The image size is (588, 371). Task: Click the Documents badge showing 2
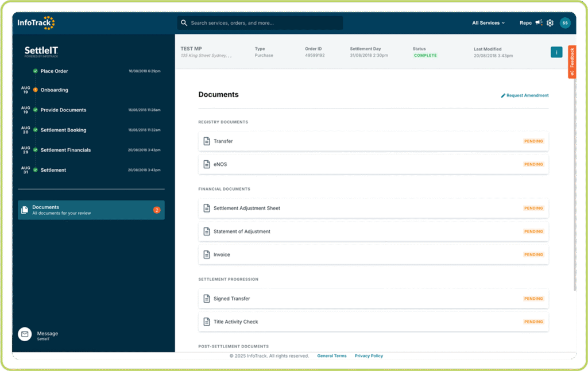click(x=157, y=210)
